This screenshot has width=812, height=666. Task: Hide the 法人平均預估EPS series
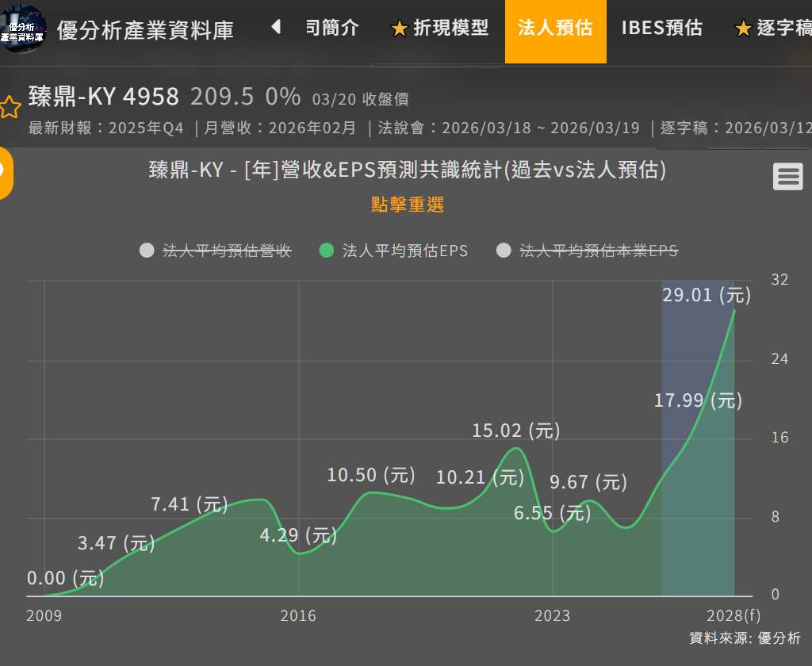[404, 251]
